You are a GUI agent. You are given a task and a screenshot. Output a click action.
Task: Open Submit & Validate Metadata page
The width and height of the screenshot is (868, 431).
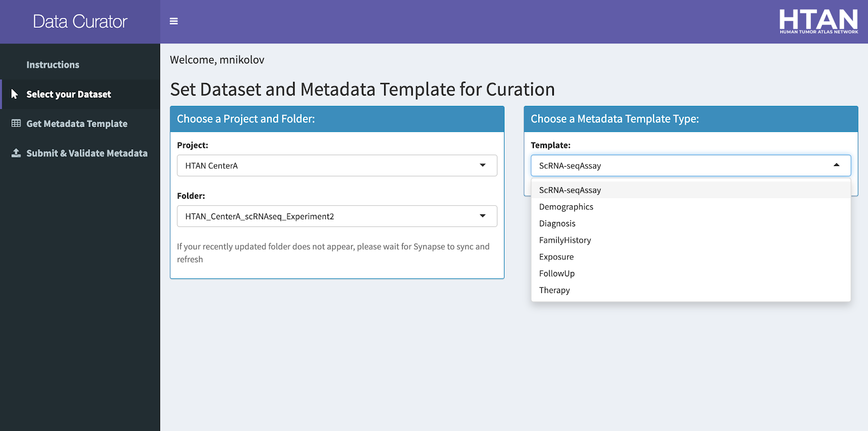coord(80,153)
